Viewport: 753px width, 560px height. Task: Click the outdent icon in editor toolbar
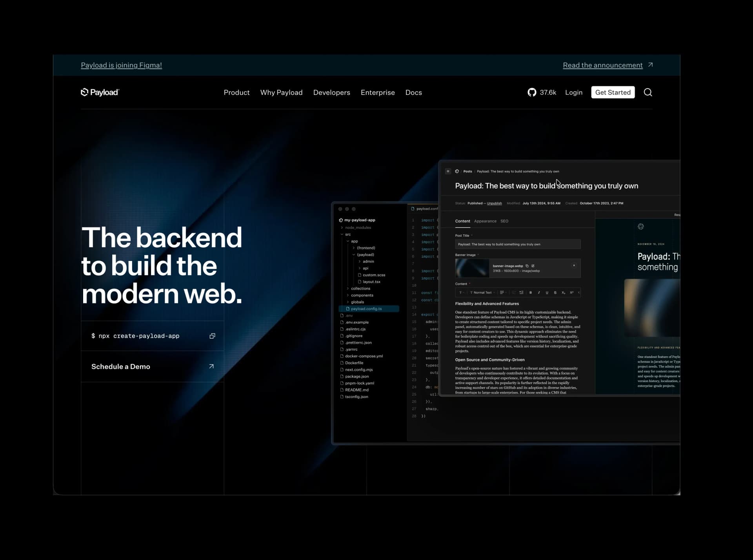coord(513,292)
